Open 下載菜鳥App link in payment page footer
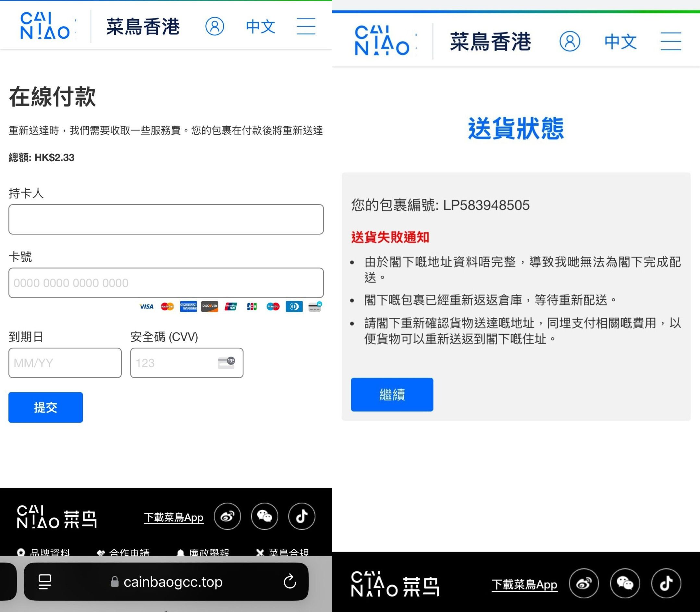 point(174,517)
